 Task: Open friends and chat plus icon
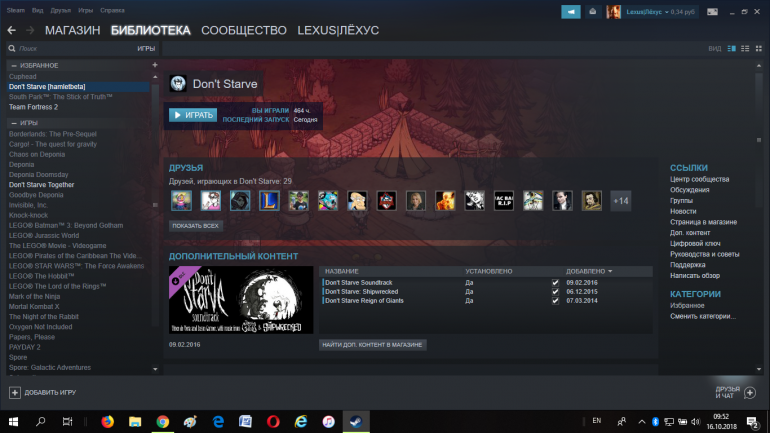coord(750,393)
